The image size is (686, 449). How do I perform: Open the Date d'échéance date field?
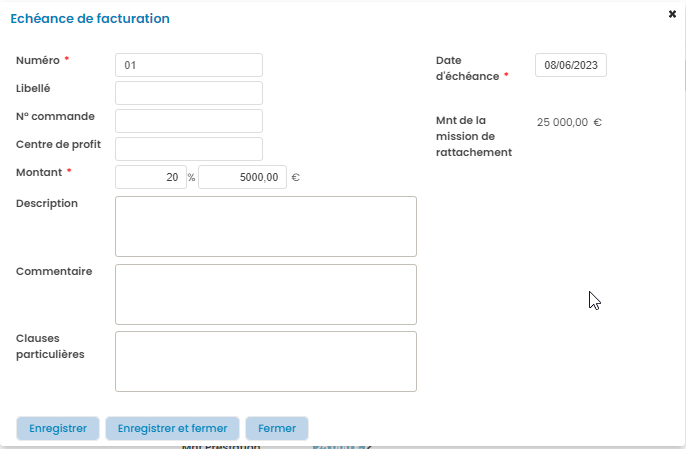[571, 65]
